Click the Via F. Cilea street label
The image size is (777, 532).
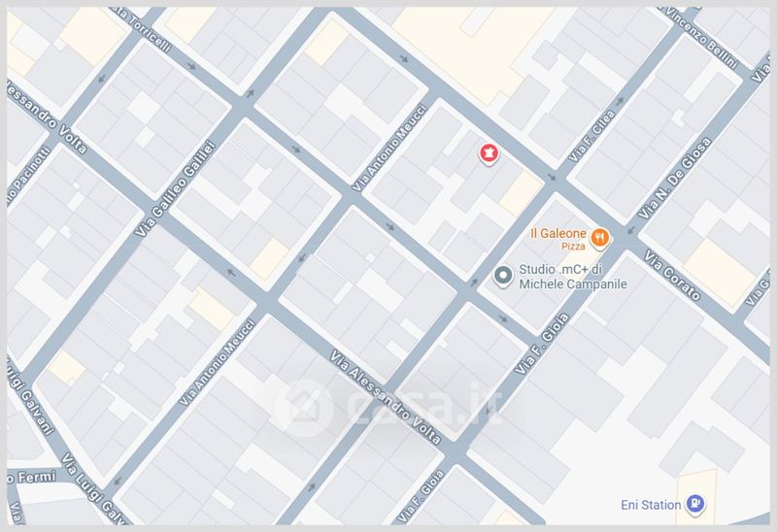[591, 136]
